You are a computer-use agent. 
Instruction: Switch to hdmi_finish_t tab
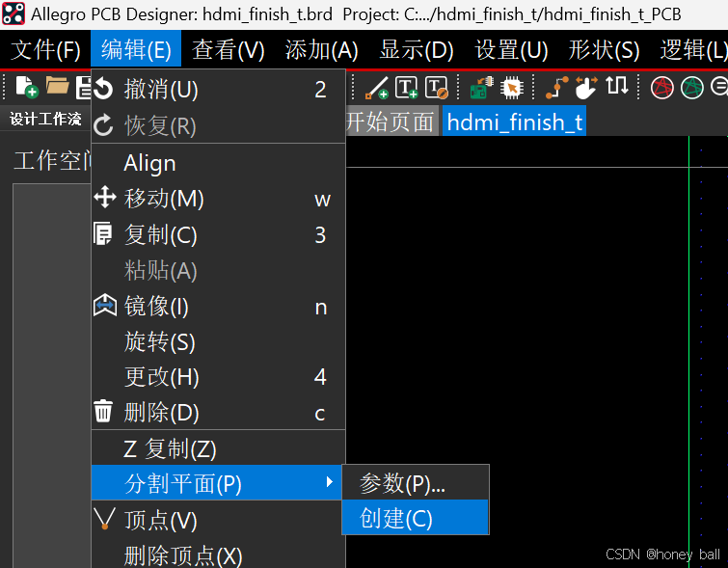514,122
